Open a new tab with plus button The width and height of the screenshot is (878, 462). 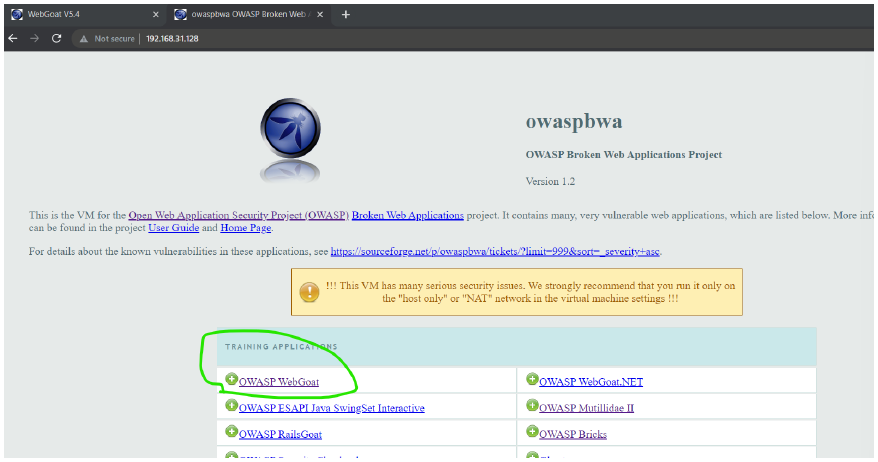[345, 15]
